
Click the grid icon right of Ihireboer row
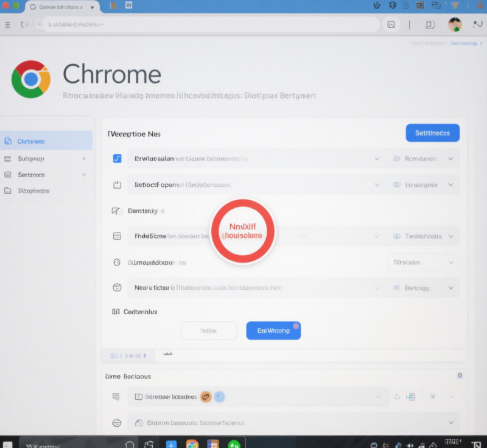pos(410,396)
